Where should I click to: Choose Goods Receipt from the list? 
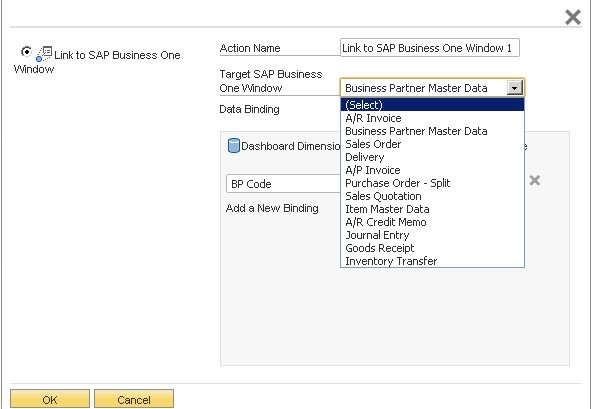(x=432, y=248)
